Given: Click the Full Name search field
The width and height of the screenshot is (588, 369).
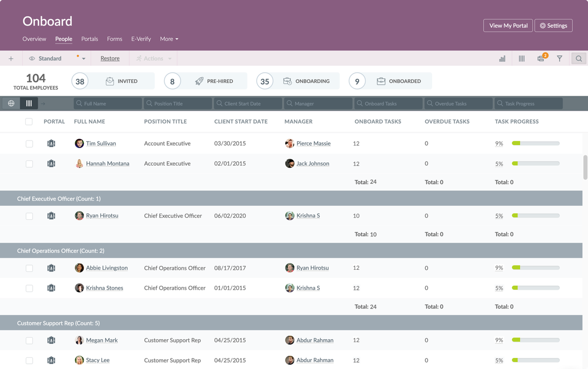Looking at the screenshot, I should tap(108, 103).
